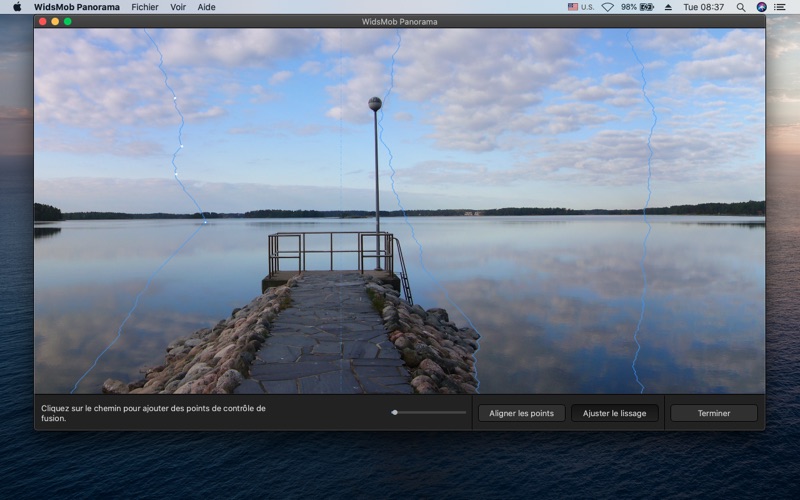Click the Aligner les points button

click(x=521, y=413)
